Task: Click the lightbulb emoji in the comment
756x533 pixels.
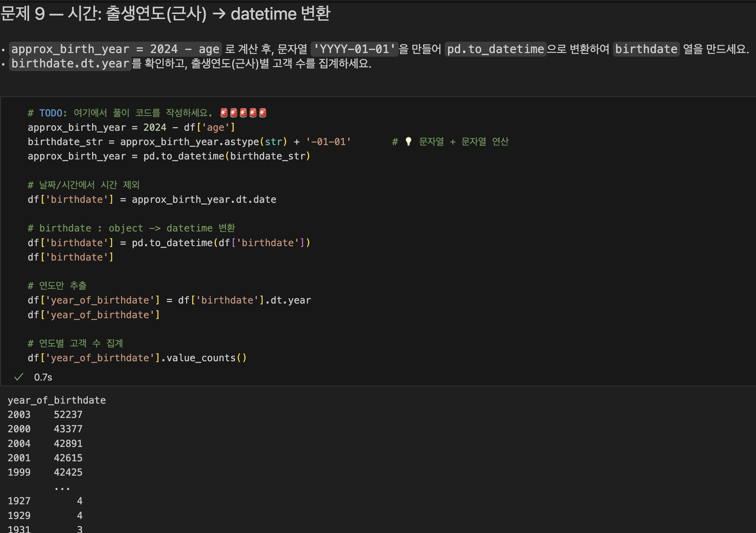Action: coord(408,142)
